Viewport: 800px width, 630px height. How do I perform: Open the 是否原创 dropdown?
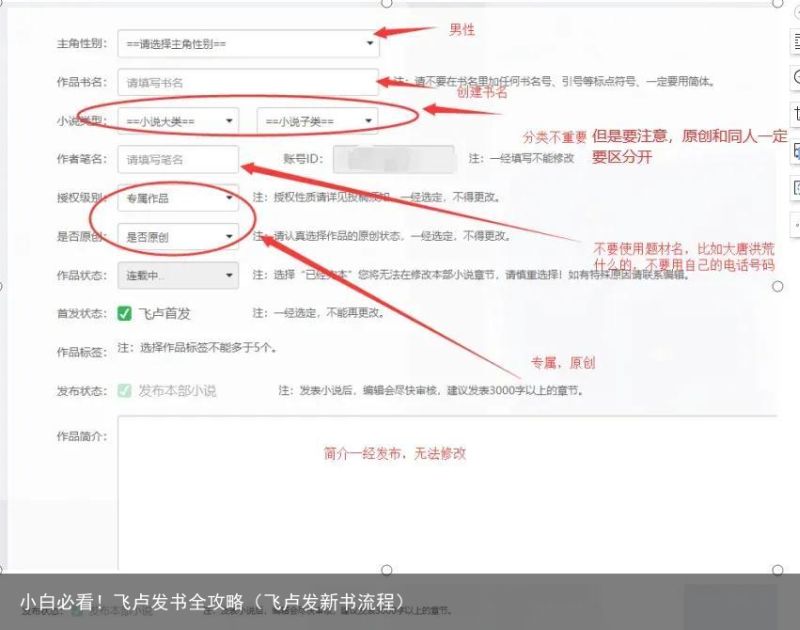click(x=178, y=237)
